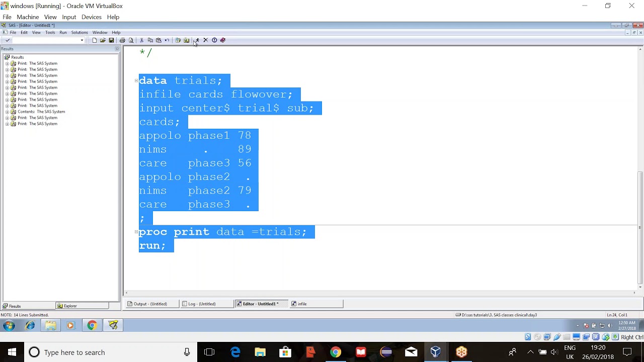The image size is (644, 362).
Task: Click the Save diskette toolbar icon
Action: tap(111, 40)
